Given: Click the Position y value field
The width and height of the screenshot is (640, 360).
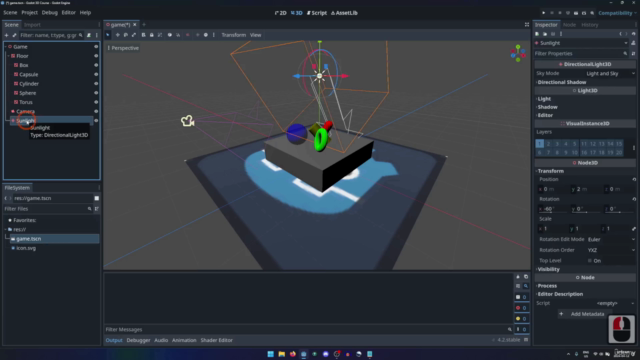Looking at the screenshot, I should [586, 189].
